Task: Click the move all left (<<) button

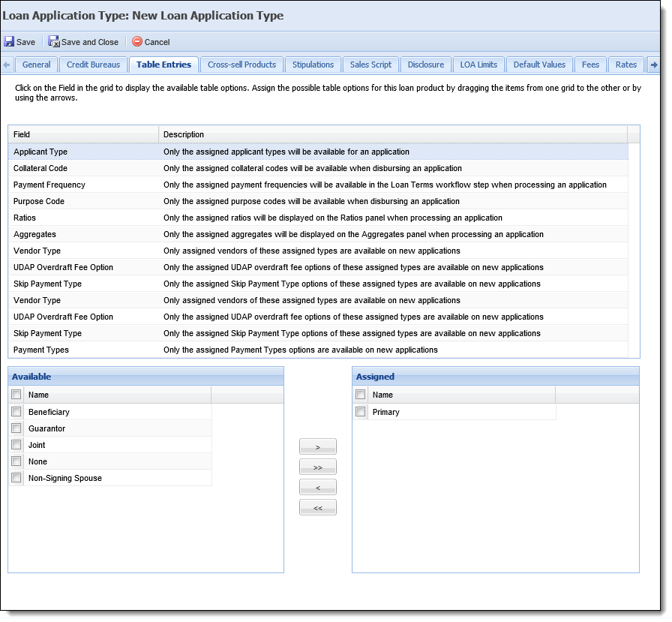Action: pyautogui.click(x=317, y=507)
